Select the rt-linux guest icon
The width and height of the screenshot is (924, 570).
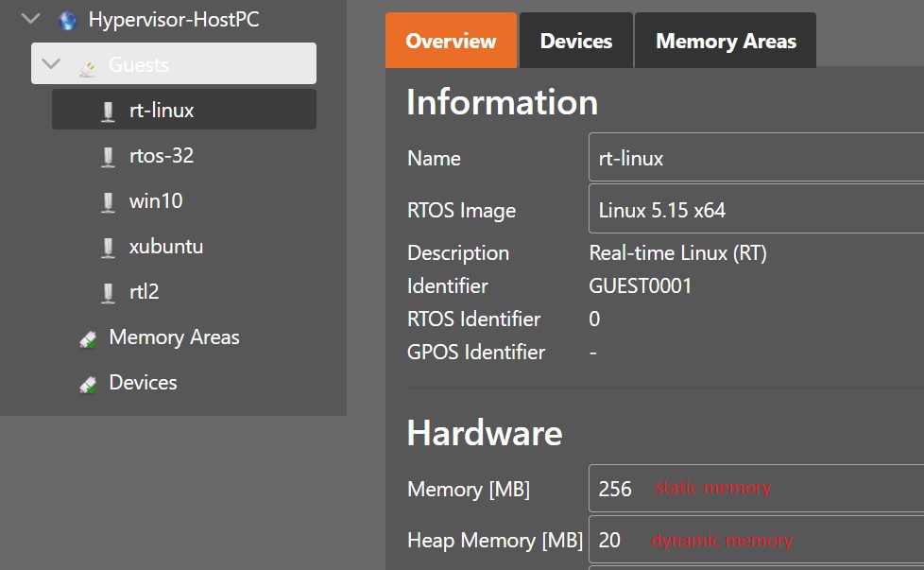(110, 110)
